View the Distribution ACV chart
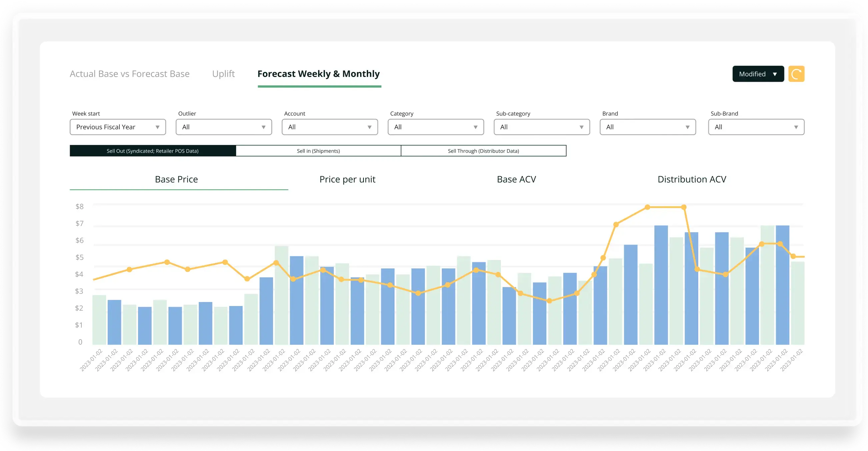 692,179
